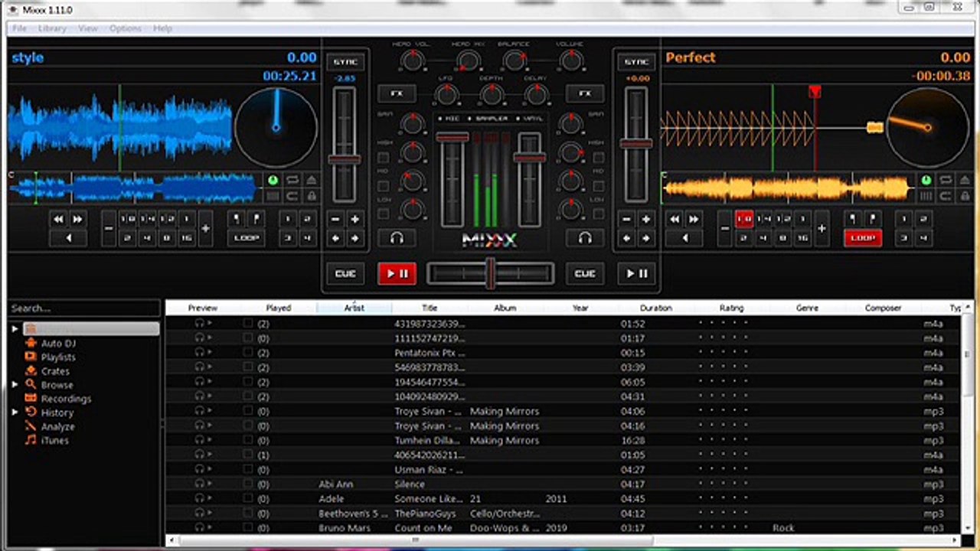Toggle reverse playback on the right deck
Screen dimensions: 980x551
pos(684,238)
